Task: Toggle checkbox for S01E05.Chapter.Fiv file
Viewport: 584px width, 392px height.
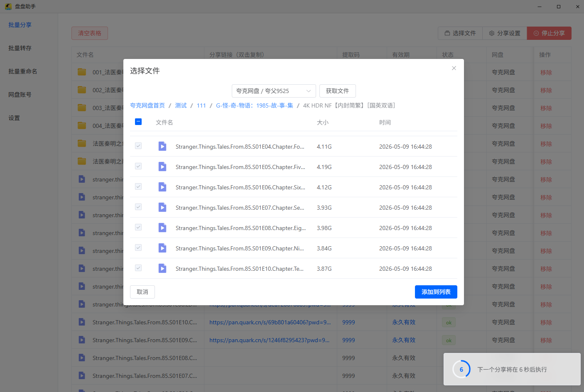Action: (x=138, y=167)
